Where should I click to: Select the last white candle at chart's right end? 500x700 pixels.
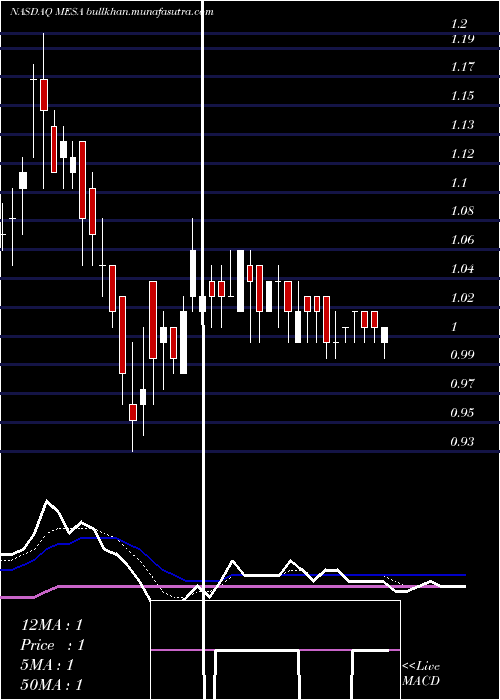(384, 335)
